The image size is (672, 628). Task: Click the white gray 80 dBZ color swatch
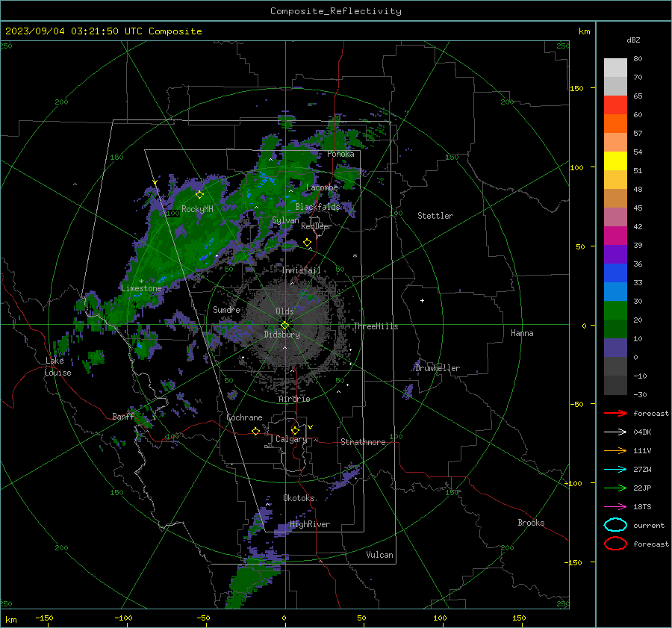pos(615,67)
